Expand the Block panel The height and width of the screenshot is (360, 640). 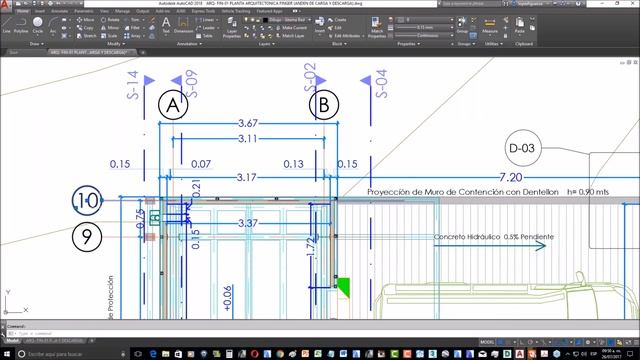(339, 44)
